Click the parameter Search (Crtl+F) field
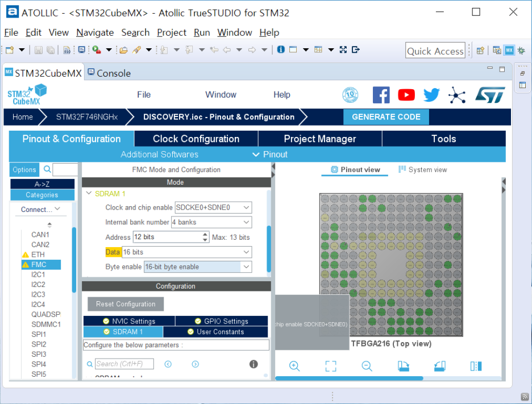532x404 pixels. (124, 364)
